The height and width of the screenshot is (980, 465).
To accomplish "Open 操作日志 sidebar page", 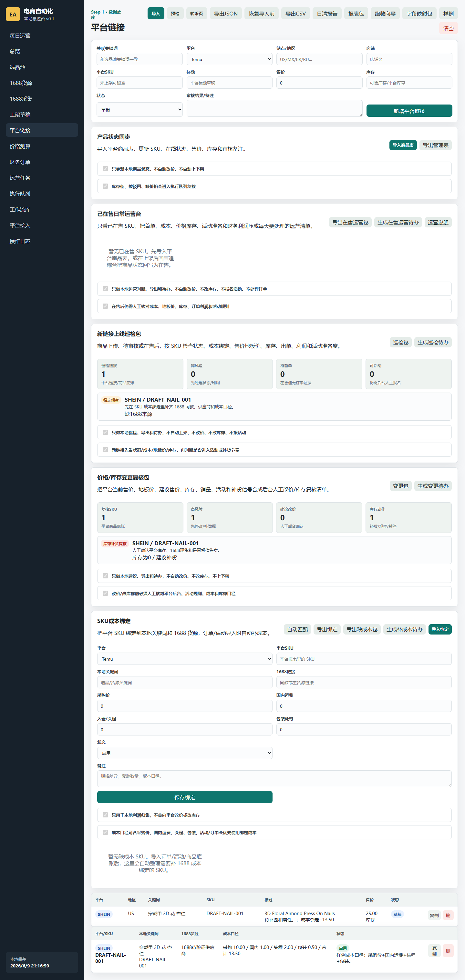I will point(42,241).
